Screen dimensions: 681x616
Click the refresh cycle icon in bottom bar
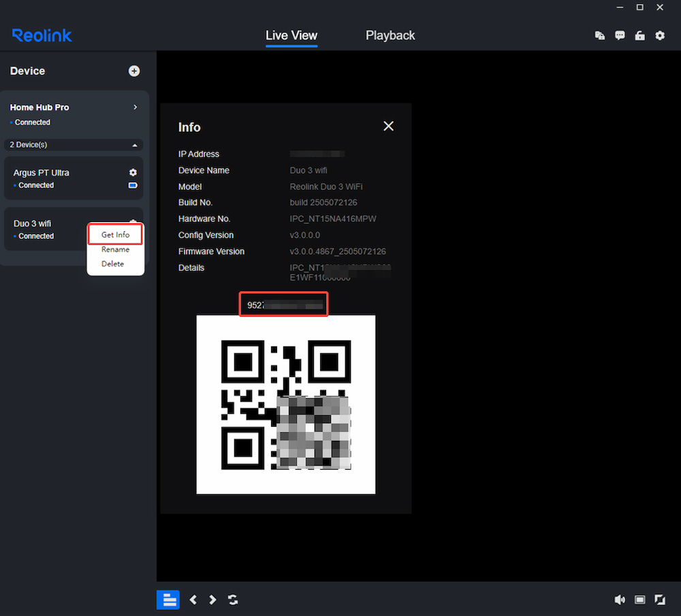tap(233, 600)
